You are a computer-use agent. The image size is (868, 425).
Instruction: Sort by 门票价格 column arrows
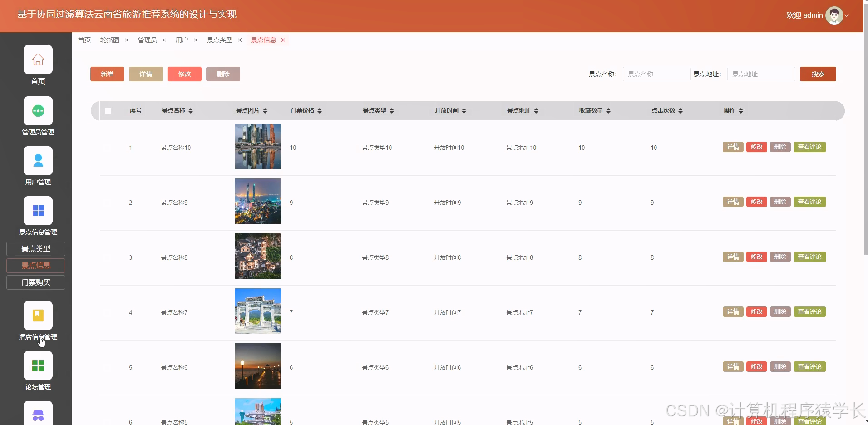320,111
